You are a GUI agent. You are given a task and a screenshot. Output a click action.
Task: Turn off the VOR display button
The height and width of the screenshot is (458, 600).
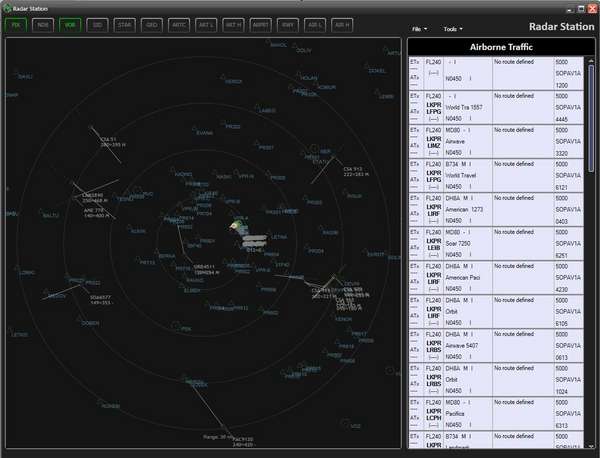coord(70,25)
